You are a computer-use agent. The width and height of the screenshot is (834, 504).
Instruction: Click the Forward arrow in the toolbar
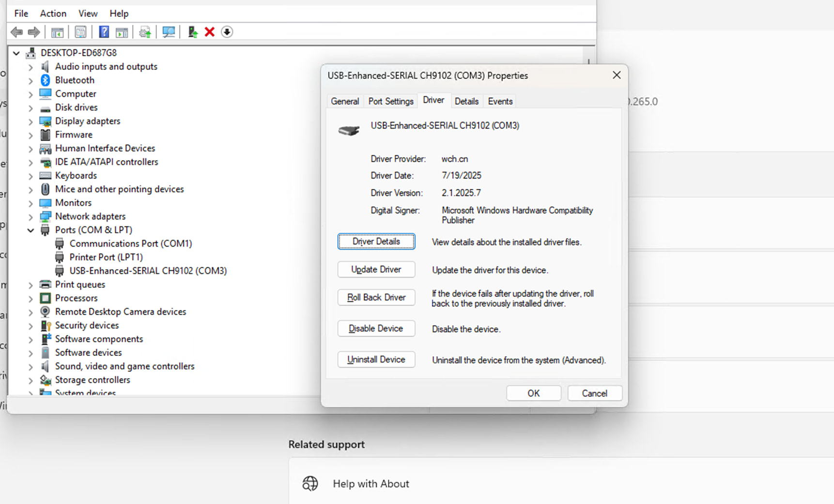(x=34, y=32)
